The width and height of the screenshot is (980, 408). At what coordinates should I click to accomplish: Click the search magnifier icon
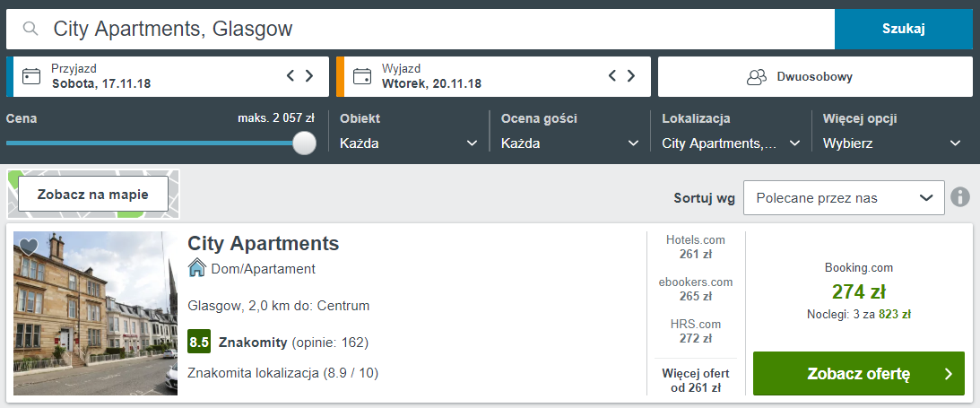point(30,30)
